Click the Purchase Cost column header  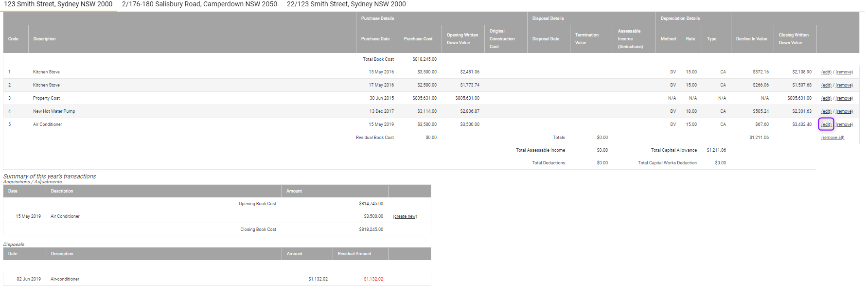[418, 39]
